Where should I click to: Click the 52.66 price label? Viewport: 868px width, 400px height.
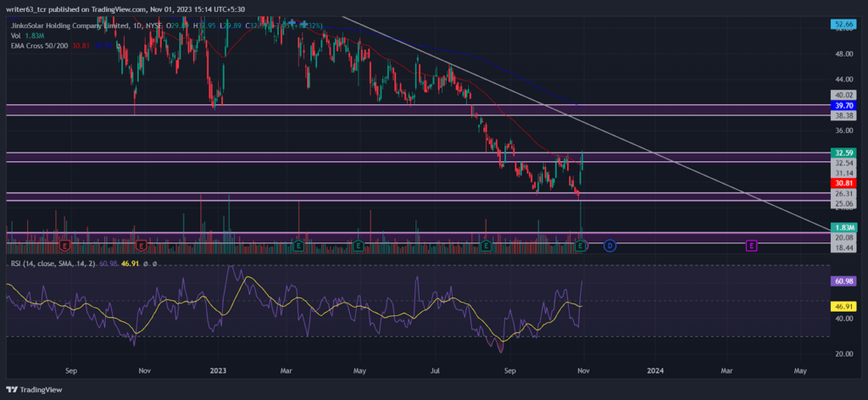(x=843, y=24)
